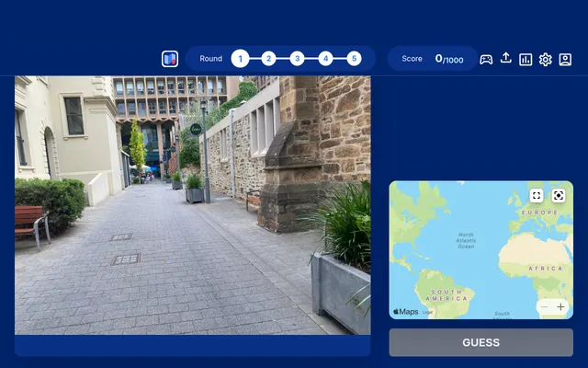Zoom in the map with plus
The width and height of the screenshot is (588, 368).
pos(560,306)
